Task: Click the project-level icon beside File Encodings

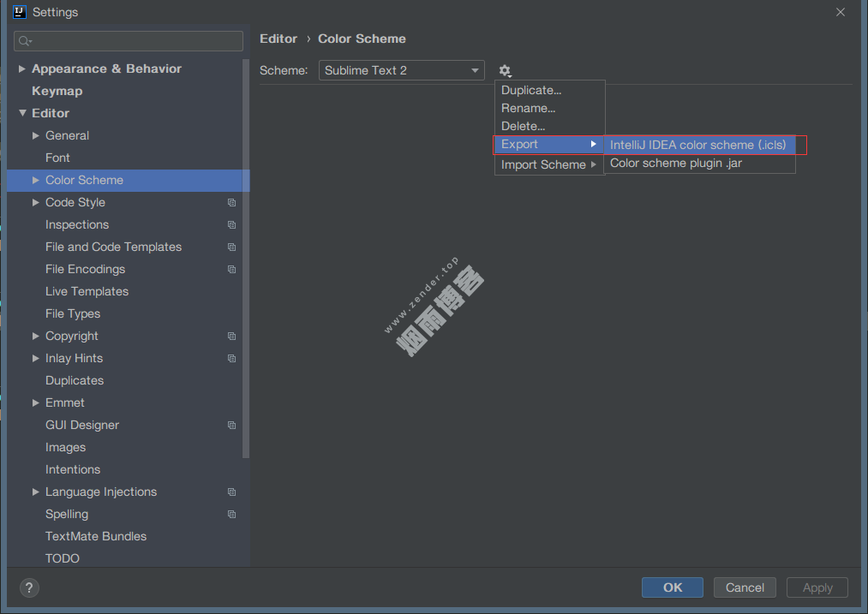Action: 231,270
